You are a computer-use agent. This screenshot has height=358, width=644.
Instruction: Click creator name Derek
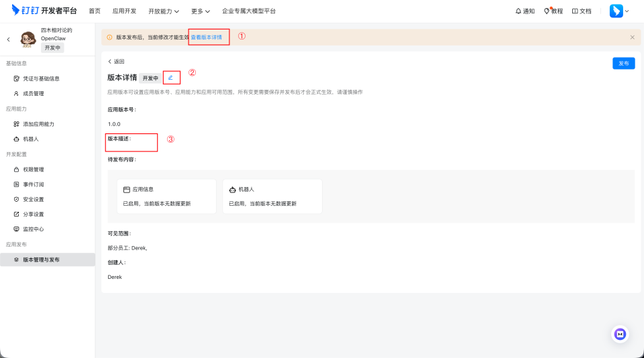115,277
